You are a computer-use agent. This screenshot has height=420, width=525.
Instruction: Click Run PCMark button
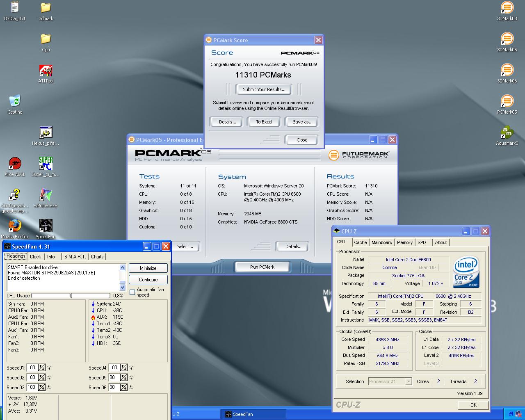coord(262,267)
